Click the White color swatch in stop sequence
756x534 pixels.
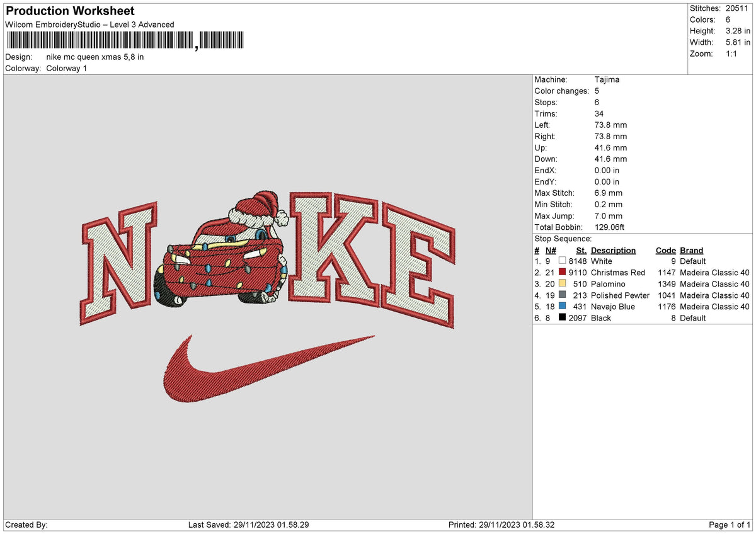[x=562, y=261]
